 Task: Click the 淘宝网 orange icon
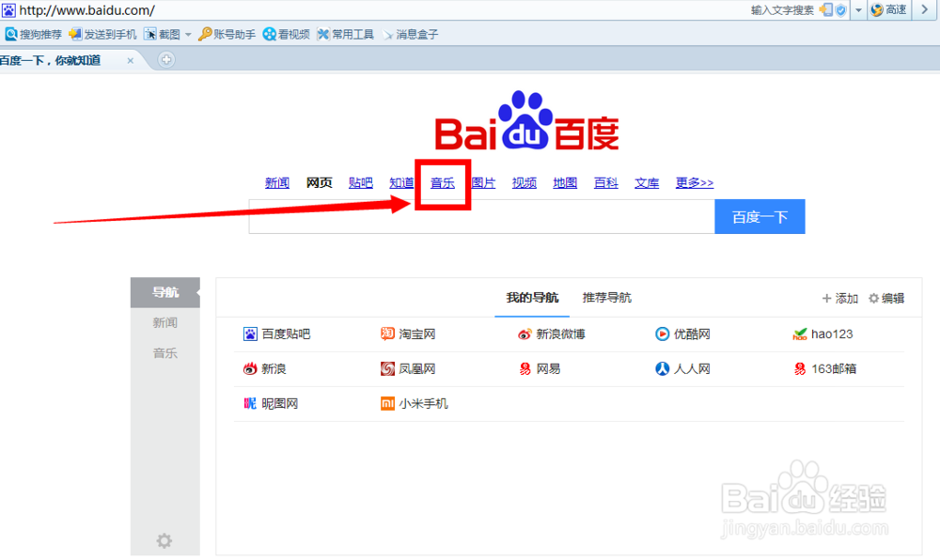[x=387, y=334]
